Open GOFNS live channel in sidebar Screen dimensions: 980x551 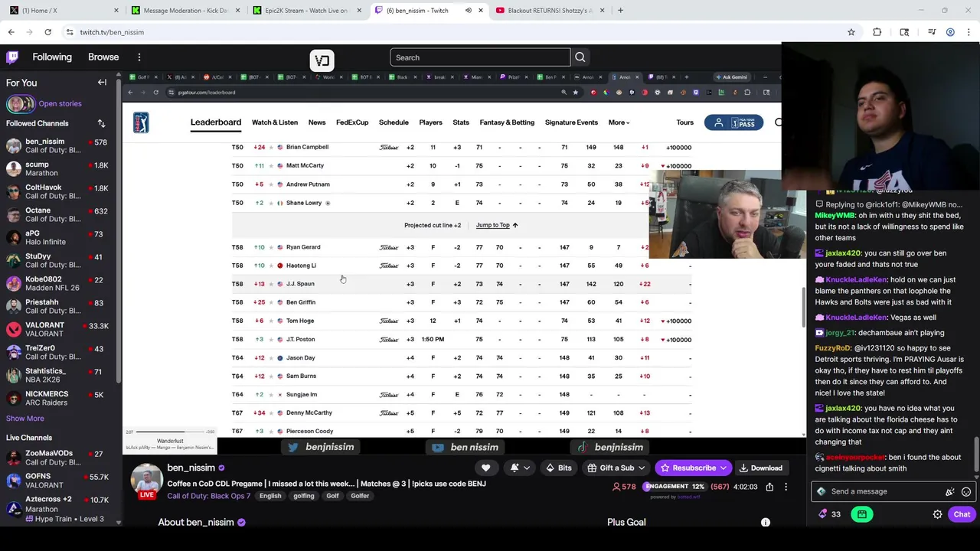57,481
